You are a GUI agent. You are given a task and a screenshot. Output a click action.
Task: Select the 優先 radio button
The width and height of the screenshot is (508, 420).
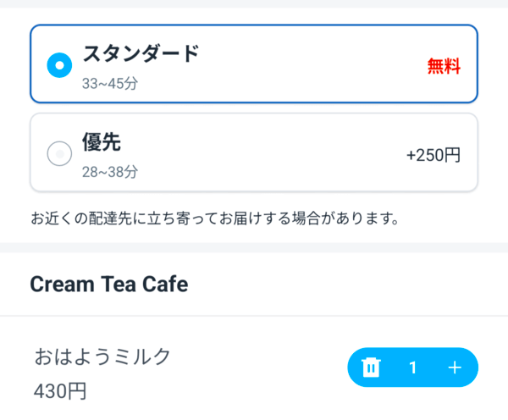(59, 153)
